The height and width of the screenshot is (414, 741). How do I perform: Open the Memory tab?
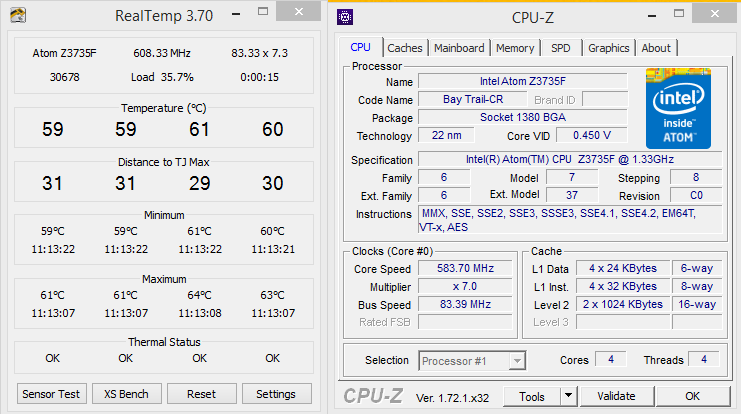coord(515,48)
